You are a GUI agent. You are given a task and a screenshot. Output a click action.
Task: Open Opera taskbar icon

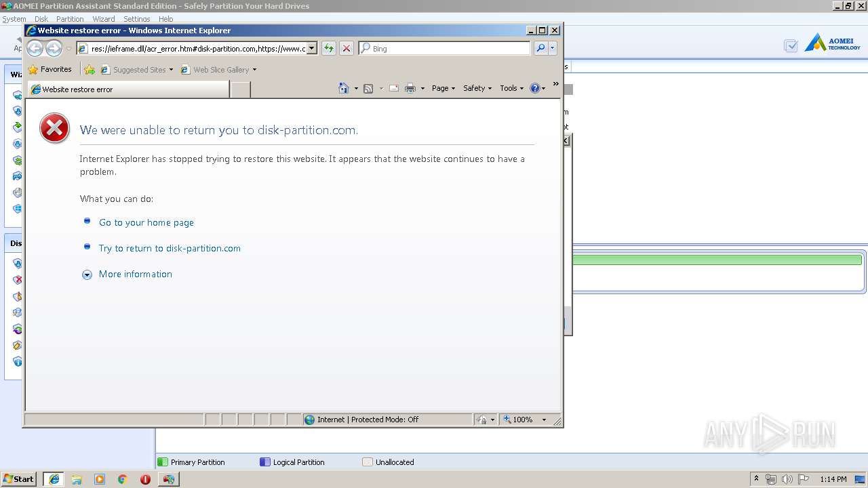pyautogui.click(x=145, y=479)
